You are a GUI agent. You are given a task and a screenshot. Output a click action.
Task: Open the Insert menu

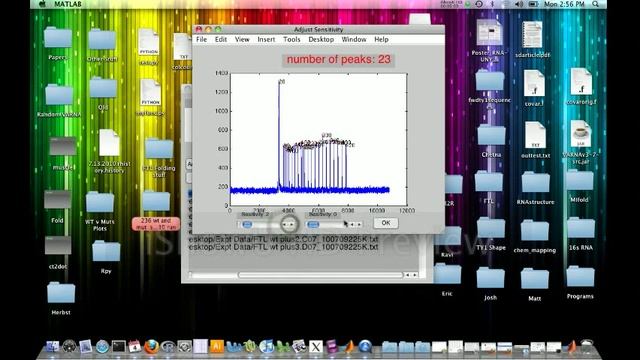[266, 39]
